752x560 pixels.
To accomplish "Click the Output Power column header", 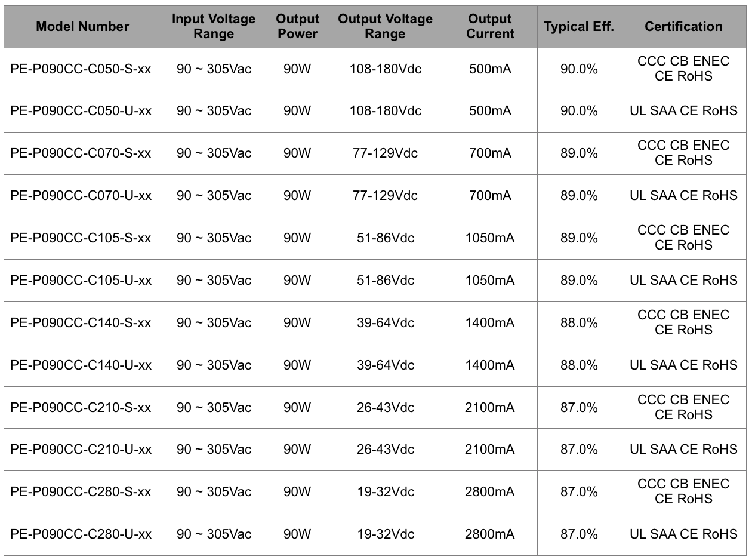I will (x=297, y=27).
